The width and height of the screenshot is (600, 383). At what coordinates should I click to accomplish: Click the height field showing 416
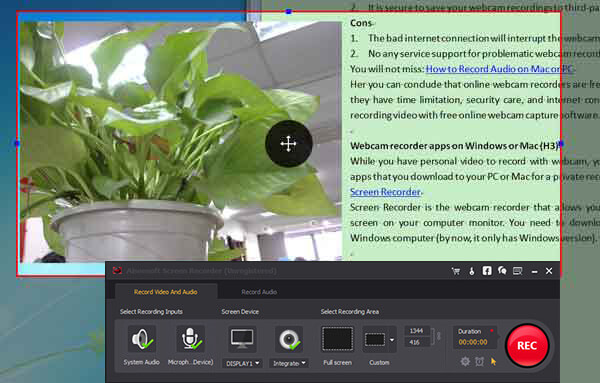click(x=417, y=342)
